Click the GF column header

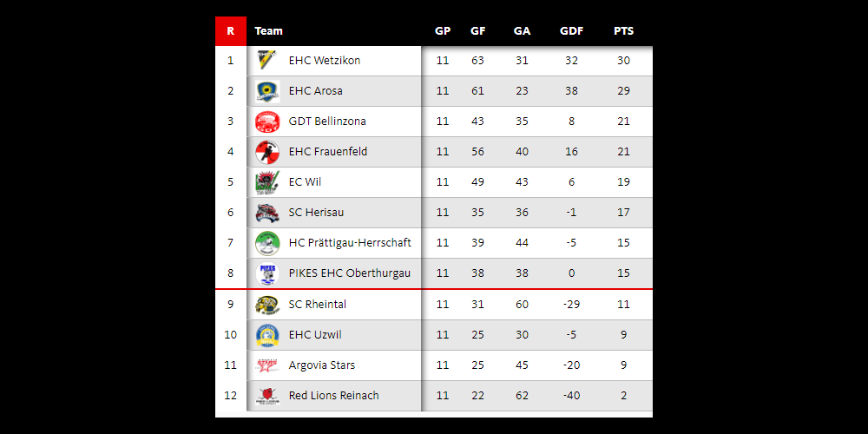(477, 31)
